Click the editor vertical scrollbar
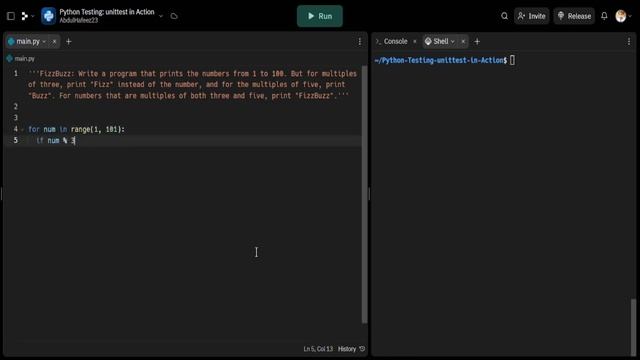This screenshot has width=640, height=360. click(x=364, y=194)
